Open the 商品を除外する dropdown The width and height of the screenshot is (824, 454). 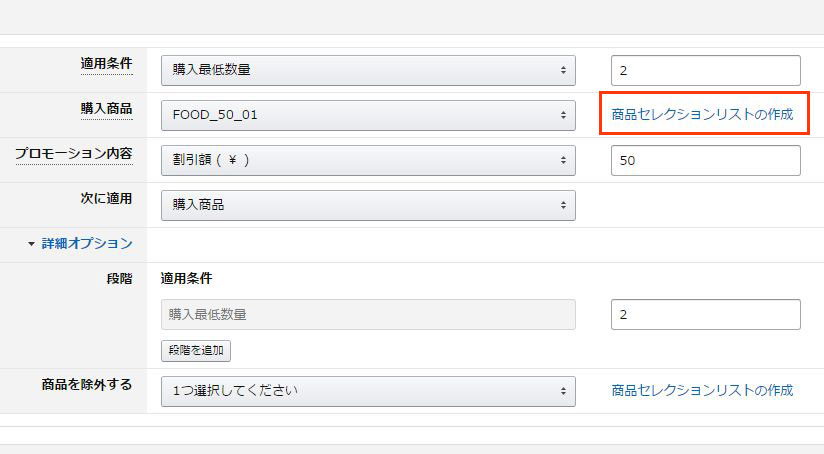pyautogui.click(x=368, y=391)
